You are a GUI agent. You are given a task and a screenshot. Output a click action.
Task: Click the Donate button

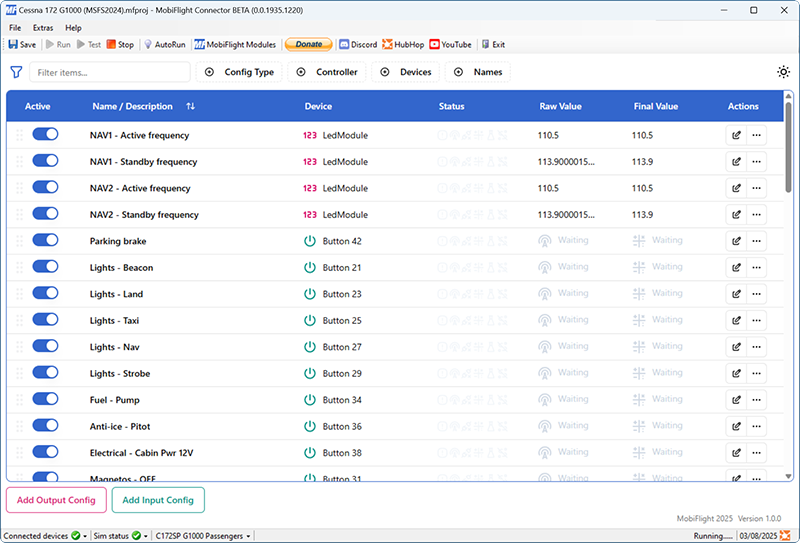click(309, 44)
